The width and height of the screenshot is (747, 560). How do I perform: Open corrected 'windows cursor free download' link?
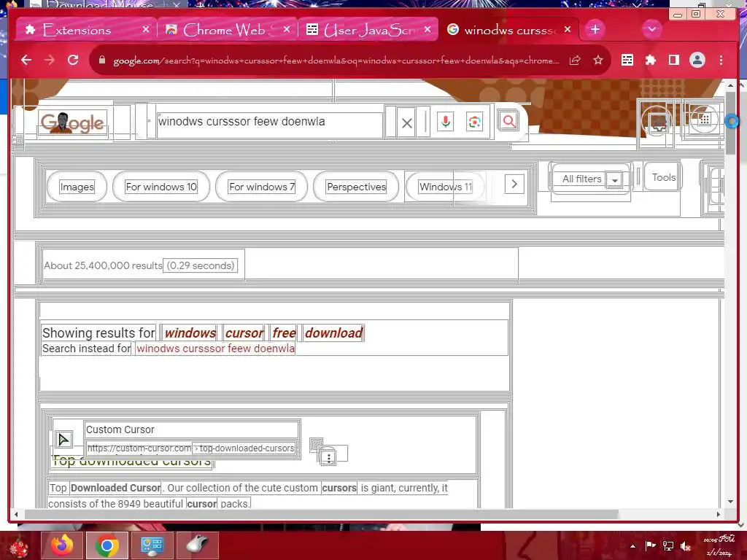pyautogui.click(x=263, y=332)
